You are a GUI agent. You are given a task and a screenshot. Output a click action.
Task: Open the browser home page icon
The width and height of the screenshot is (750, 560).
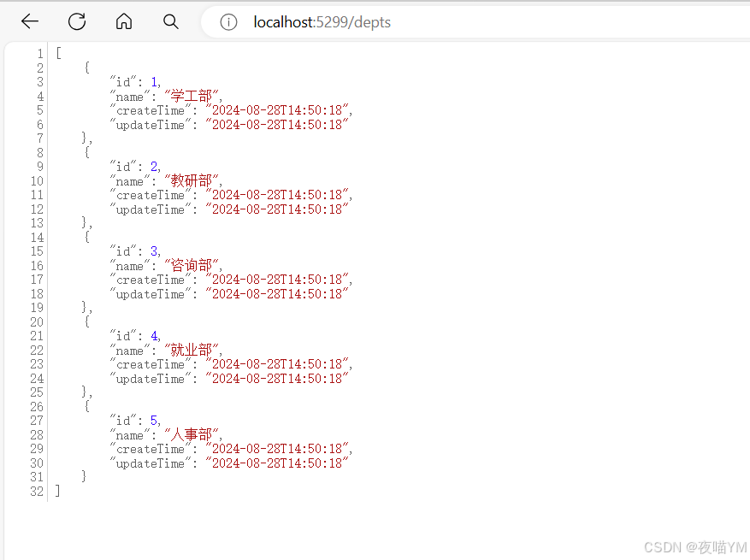pyautogui.click(x=124, y=21)
